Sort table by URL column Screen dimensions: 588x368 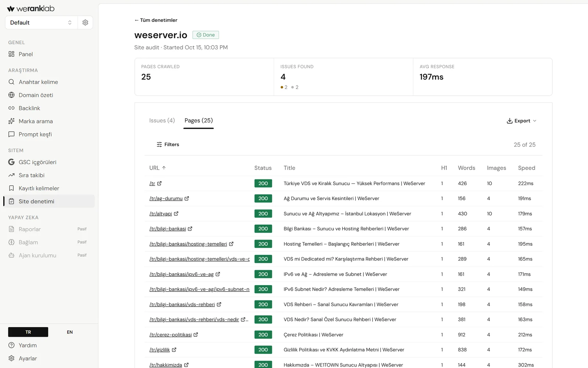point(158,168)
